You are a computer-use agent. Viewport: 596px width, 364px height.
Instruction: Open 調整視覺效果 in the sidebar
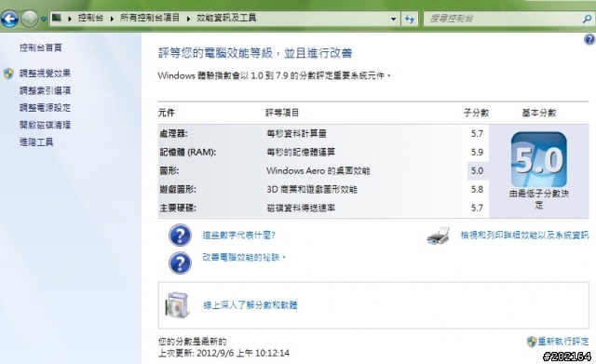point(45,73)
